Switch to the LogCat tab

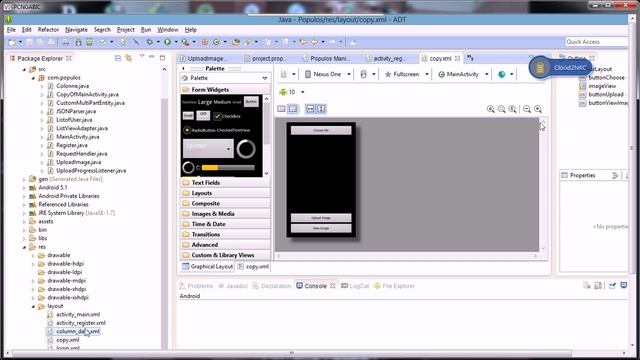pyautogui.click(x=356, y=286)
